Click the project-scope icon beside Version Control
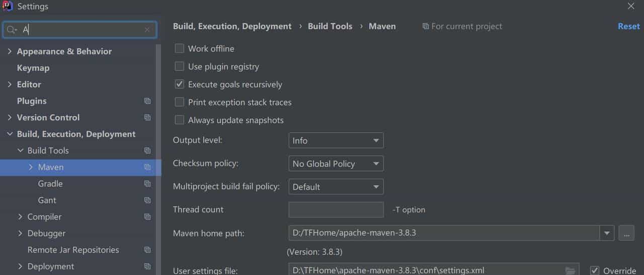Viewport: 644px width, 275px height. point(147,118)
